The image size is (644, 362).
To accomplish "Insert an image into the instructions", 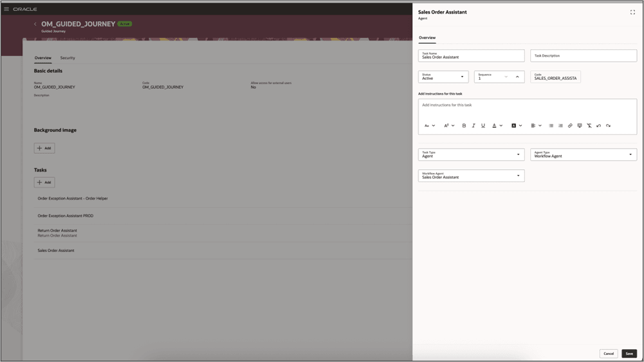I will 580,125.
